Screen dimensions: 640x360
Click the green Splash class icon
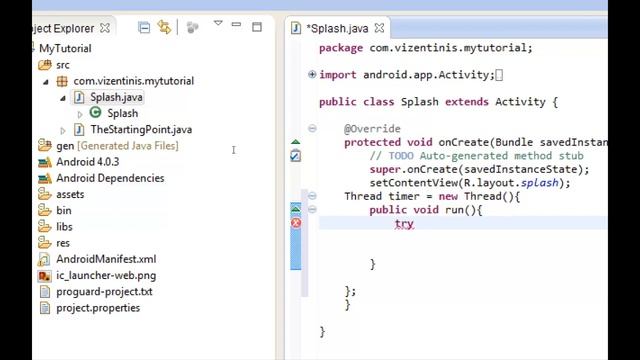click(96, 112)
